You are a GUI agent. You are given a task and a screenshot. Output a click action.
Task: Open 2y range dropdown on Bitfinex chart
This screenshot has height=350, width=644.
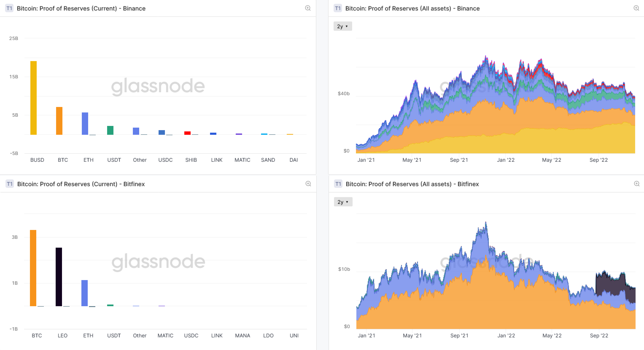click(x=343, y=202)
